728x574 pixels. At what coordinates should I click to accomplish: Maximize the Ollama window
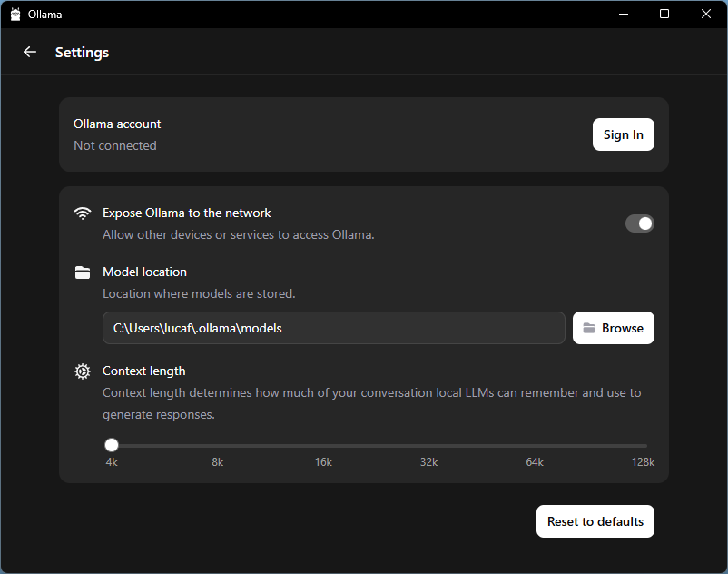coord(664,14)
